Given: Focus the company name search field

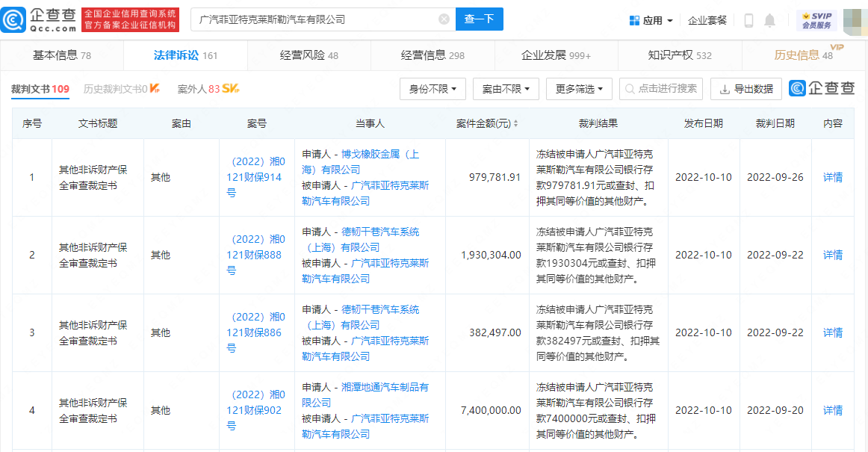Looking at the screenshot, I should pos(323,19).
